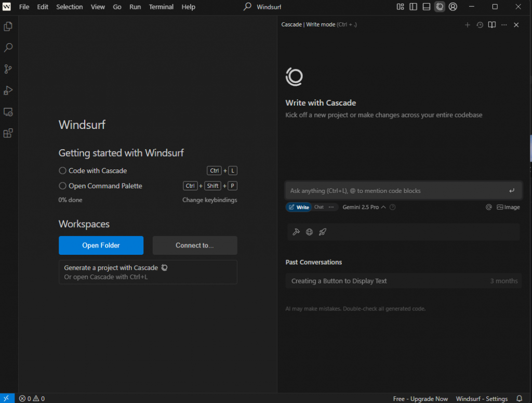Toggle the Cascade panel icon in title bar
532x403 pixels.
440,7
